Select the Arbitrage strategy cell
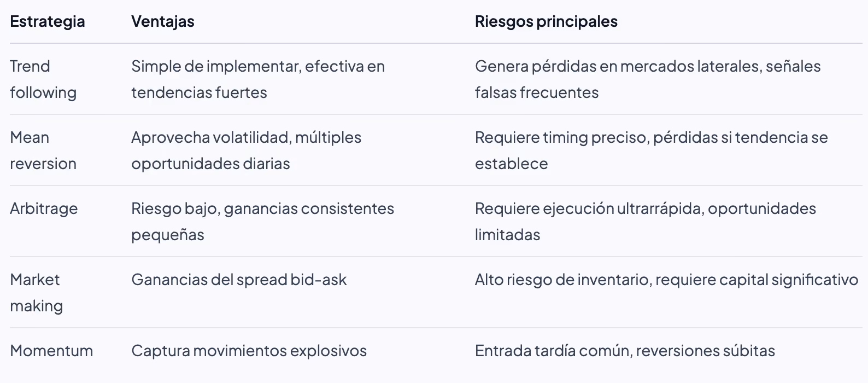 click(44, 208)
